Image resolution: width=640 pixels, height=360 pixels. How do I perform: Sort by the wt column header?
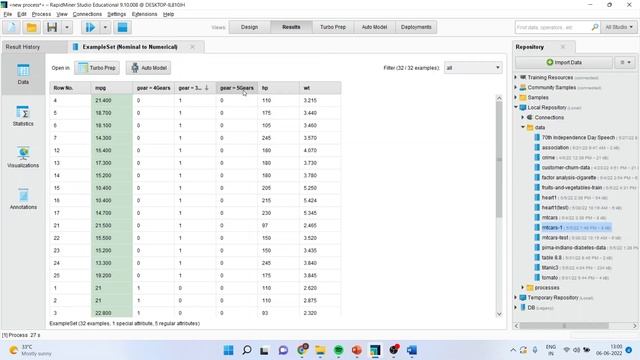point(320,88)
